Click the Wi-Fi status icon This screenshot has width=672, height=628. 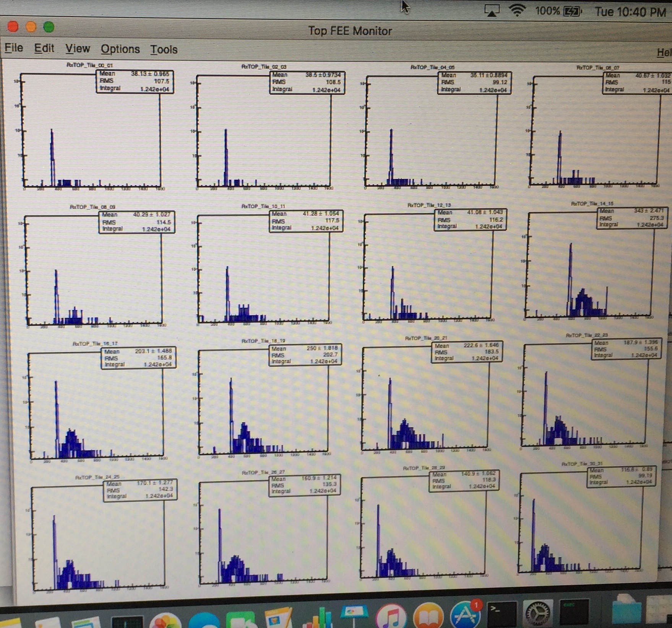(x=517, y=11)
